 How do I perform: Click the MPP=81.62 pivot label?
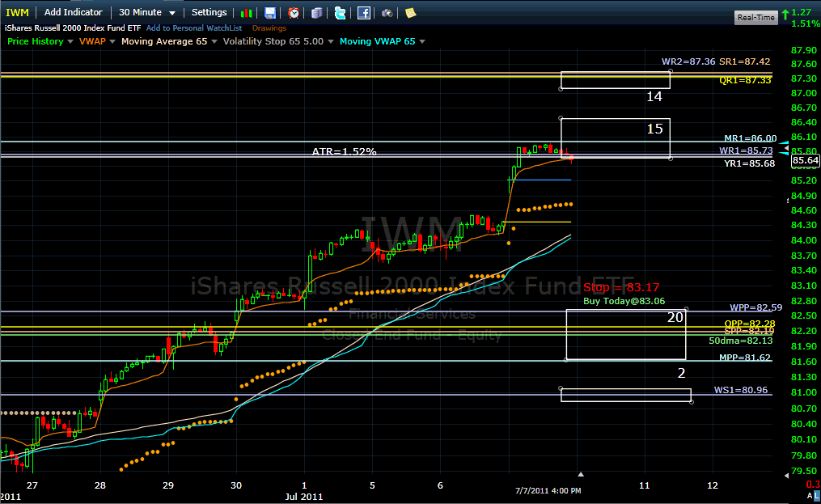pos(745,358)
